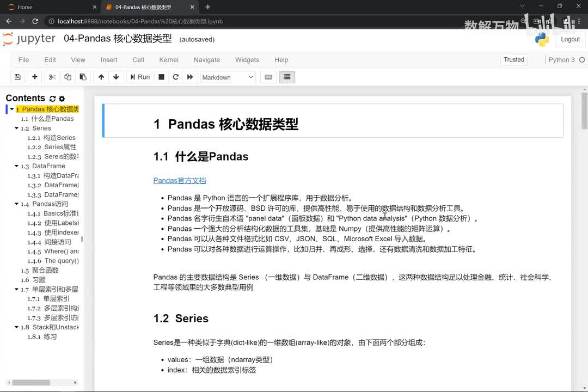Screen dimensions: 588x392
Task: Collapse section 1 Pandas in Contents
Action: click(x=12, y=109)
